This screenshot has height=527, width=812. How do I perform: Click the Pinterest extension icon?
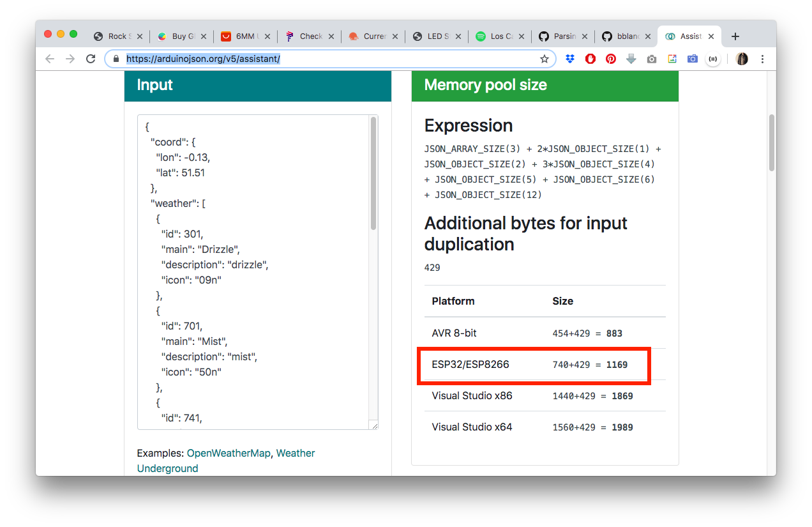(611, 59)
